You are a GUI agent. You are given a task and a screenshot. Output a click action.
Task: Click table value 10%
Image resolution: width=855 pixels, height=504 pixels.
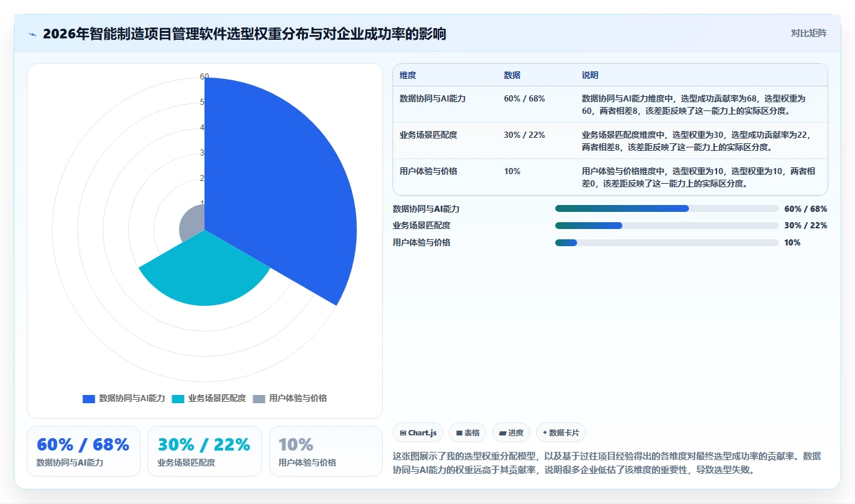tap(512, 171)
